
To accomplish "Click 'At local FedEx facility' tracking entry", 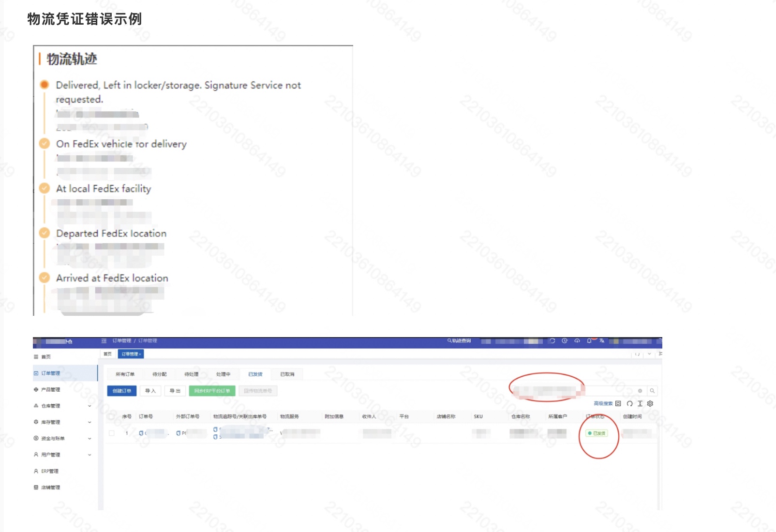I will point(104,189).
